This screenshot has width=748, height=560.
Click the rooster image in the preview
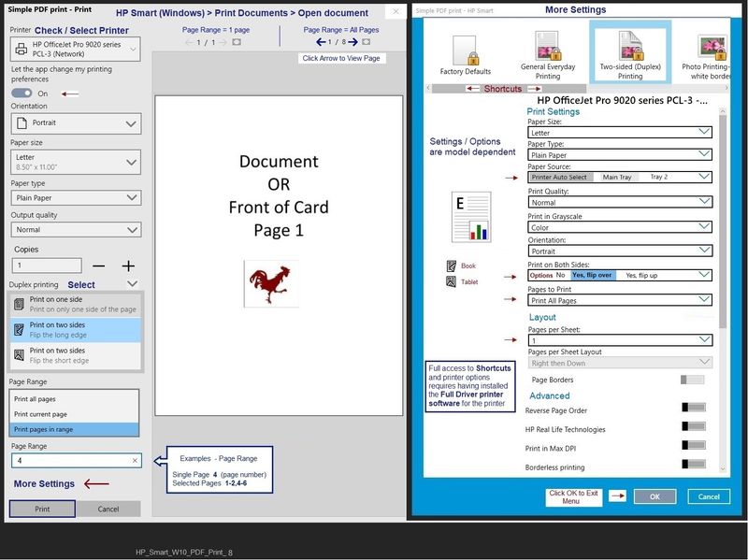(x=271, y=284)
